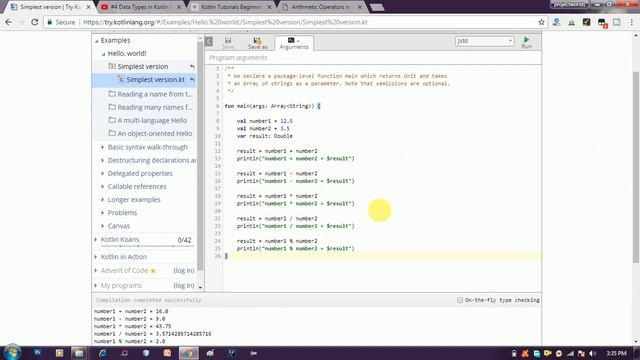View Secure site information
The image size is (640, 360).
tap(61, 22)
